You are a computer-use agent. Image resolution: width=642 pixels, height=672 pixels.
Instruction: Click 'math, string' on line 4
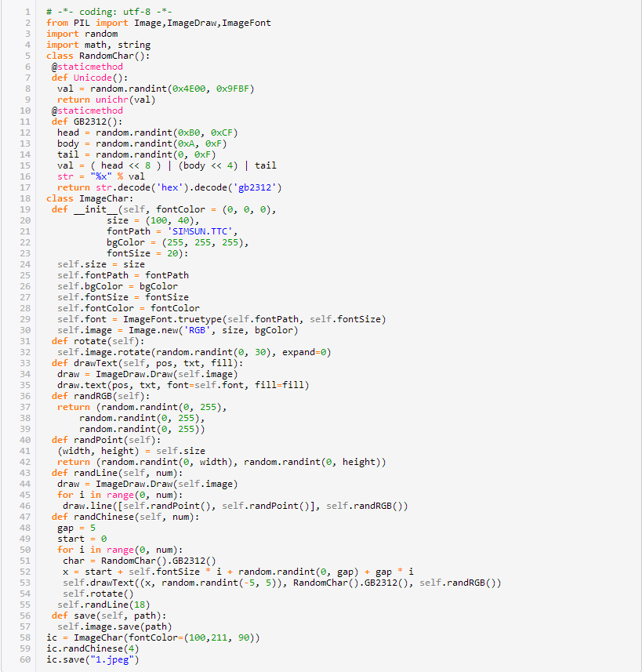[118, 45]
